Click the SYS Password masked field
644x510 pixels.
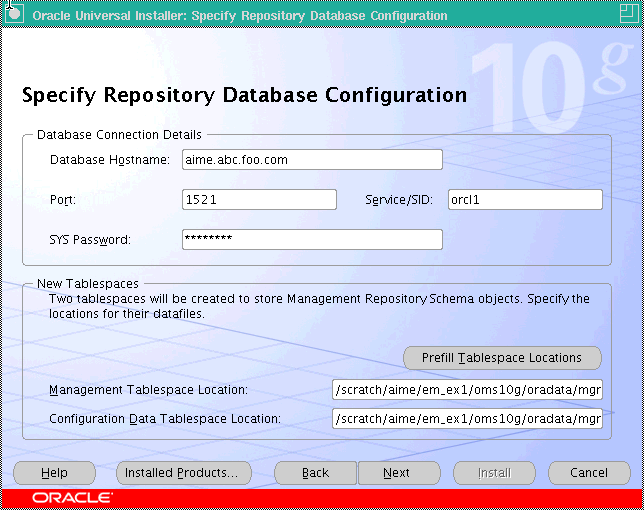[312, 239]
